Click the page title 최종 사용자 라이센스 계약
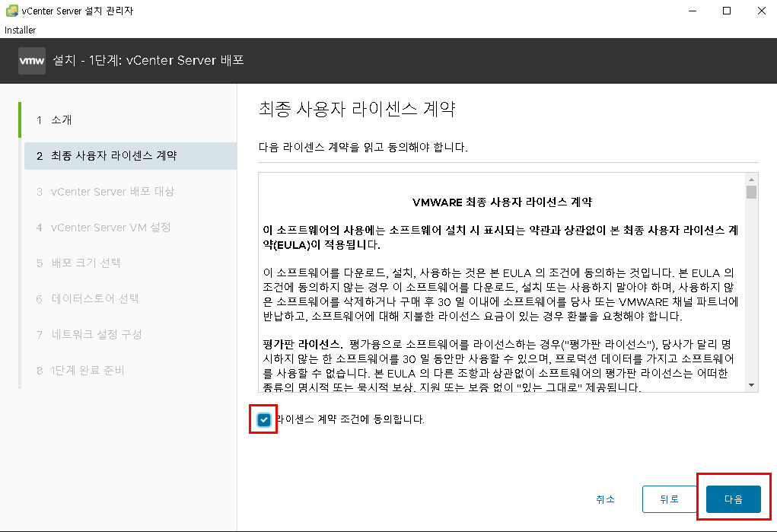The width and height of the screenshot is (777, 532). (357, 109)
